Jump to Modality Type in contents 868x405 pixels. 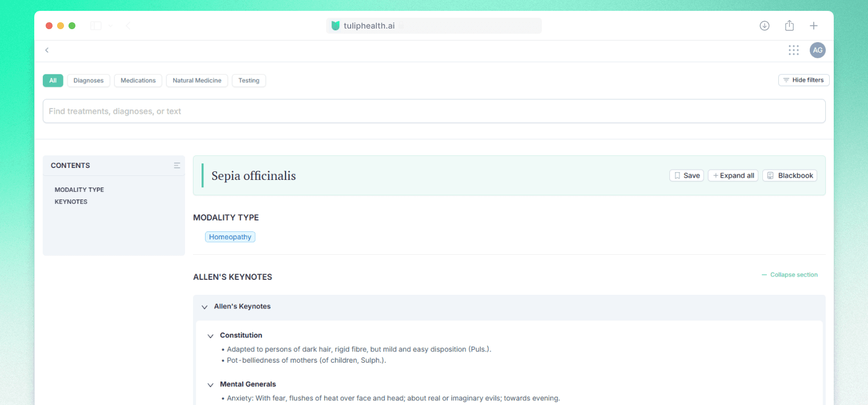point(79,190)
